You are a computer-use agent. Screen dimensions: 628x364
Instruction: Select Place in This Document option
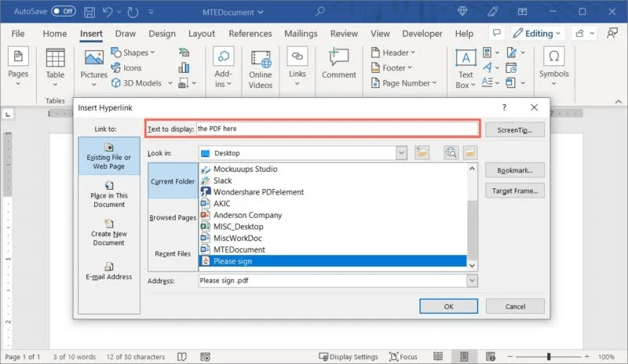tap(109, 195)
